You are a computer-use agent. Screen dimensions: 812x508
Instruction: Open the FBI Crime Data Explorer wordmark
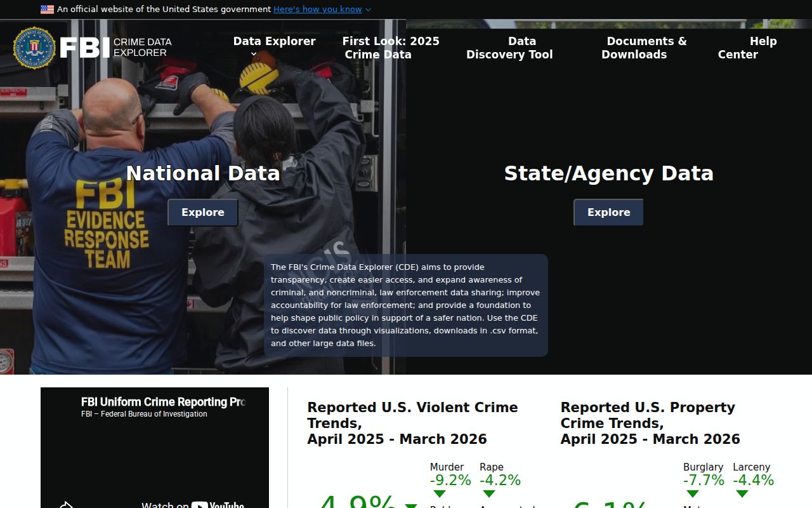click(x=115, y=48)
